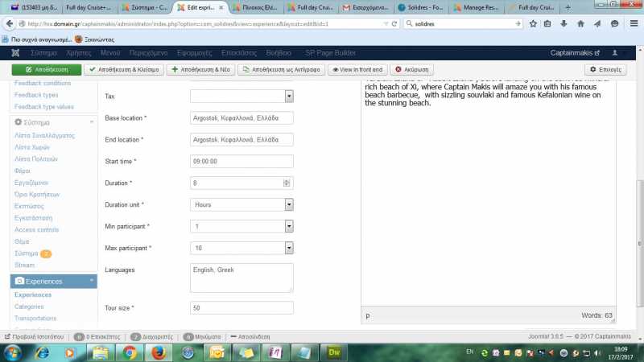Image resolution: width=644 pixels, height=362 pixels.
Task: Launch Dreamweaver from the taskbar
Action: 331,352
